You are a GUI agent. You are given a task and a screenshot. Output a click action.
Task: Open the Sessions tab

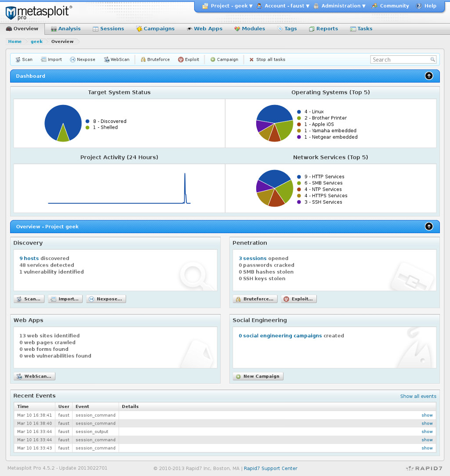point(109,29)
